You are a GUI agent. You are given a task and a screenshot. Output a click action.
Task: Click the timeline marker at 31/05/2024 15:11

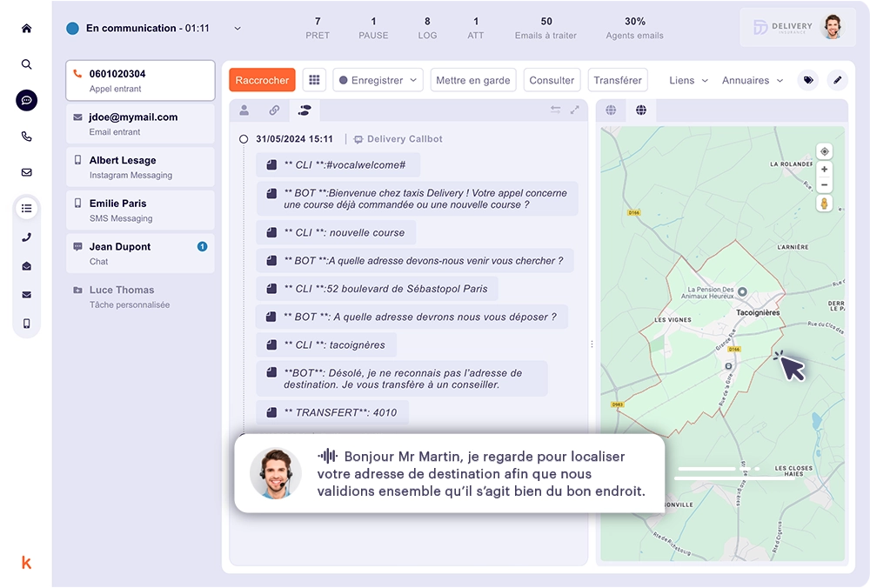(x=244, y=139)
